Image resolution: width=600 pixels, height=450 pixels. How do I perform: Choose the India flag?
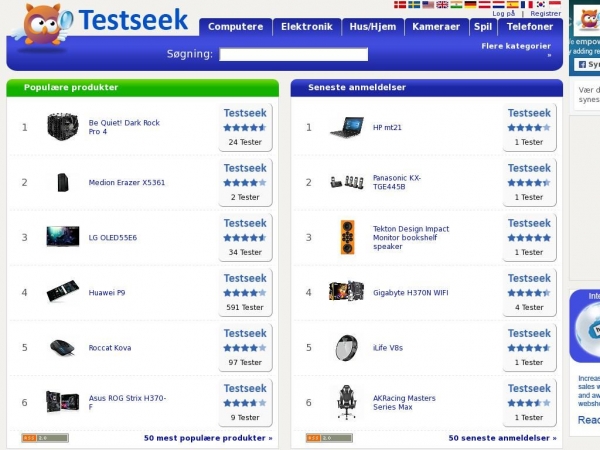pos(456,5)
